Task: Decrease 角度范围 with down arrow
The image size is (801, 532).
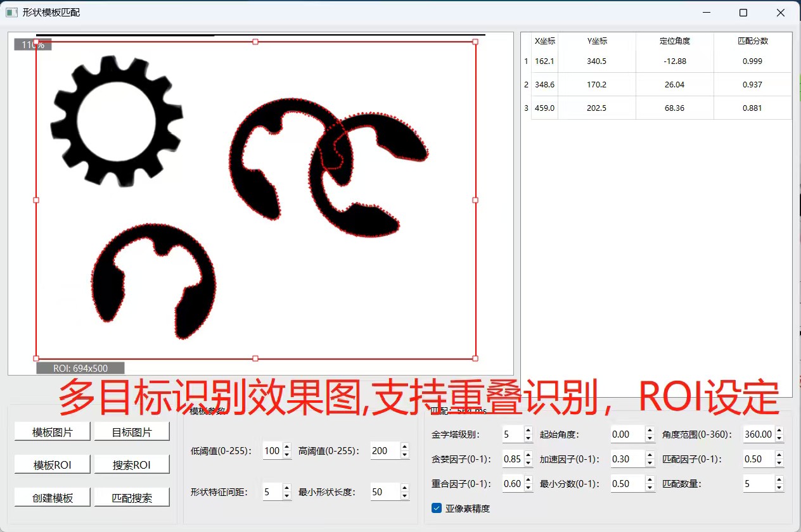Action: point(779,438)
